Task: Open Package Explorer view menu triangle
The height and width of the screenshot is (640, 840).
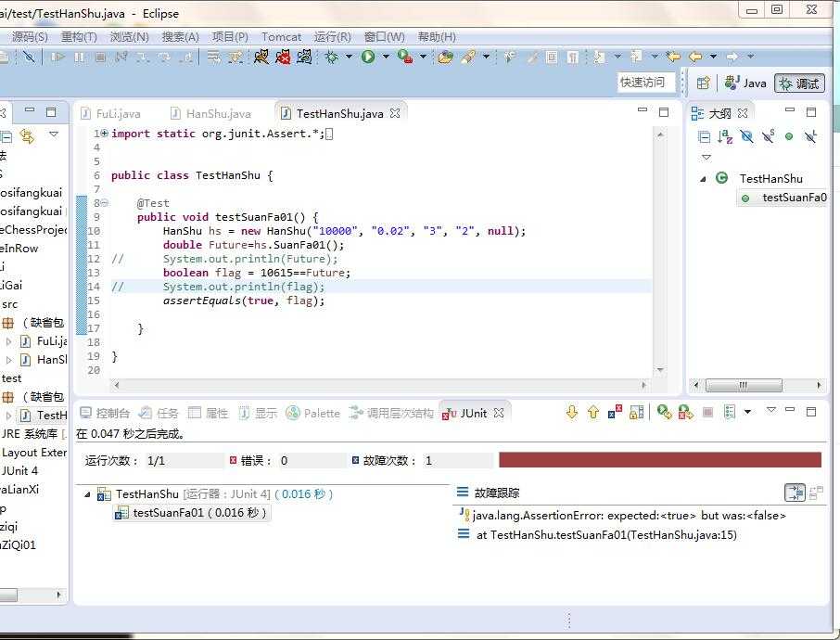Action: pyautogui.click(x=54, y=134)
